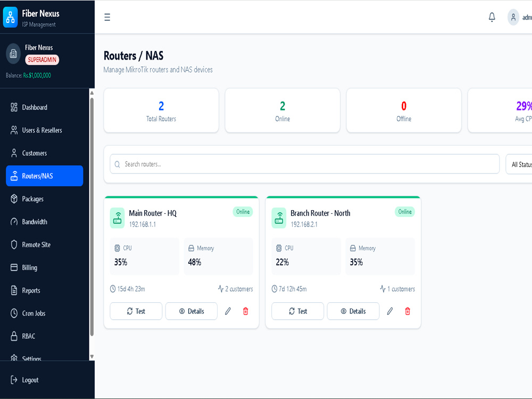Test connection for Branch Router - North

(297, 311)
